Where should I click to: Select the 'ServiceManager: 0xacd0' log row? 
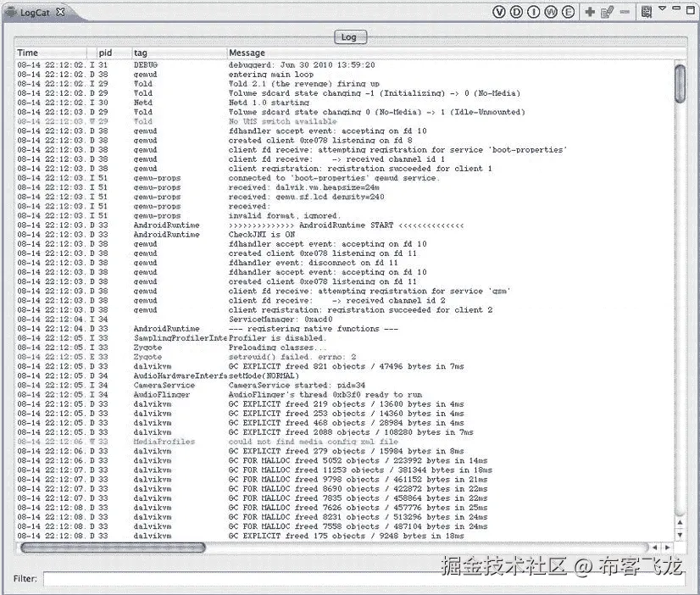point(344,320)
